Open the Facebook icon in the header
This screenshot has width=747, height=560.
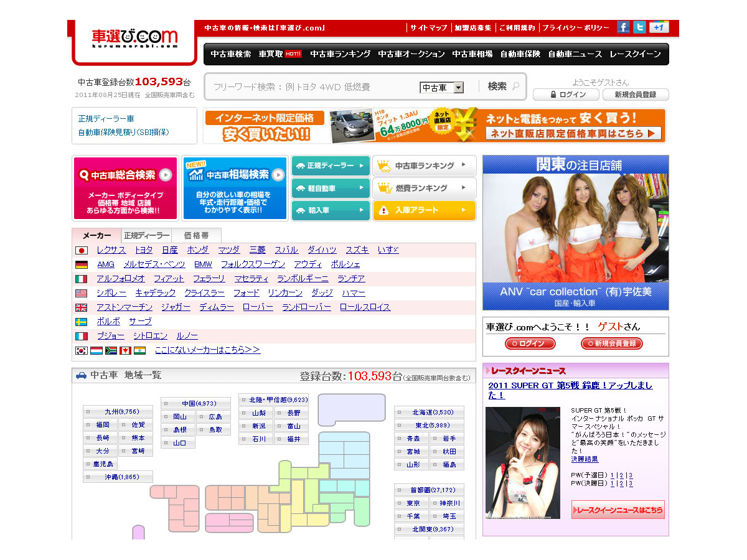point(623,27)
